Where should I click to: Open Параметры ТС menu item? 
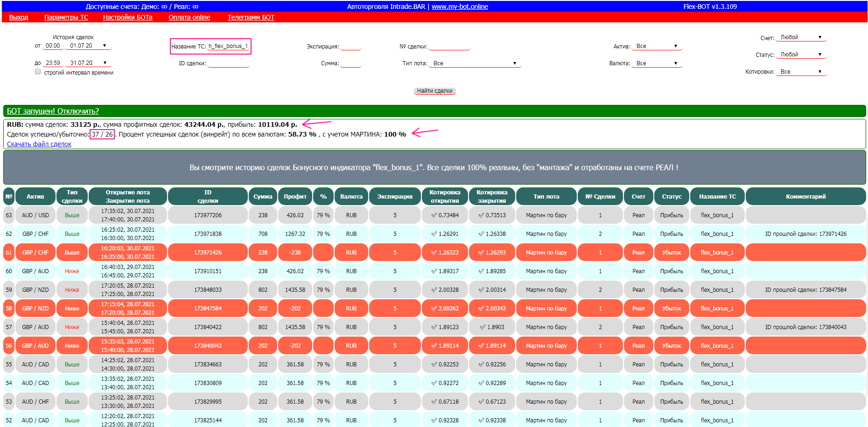coord(66,17)
